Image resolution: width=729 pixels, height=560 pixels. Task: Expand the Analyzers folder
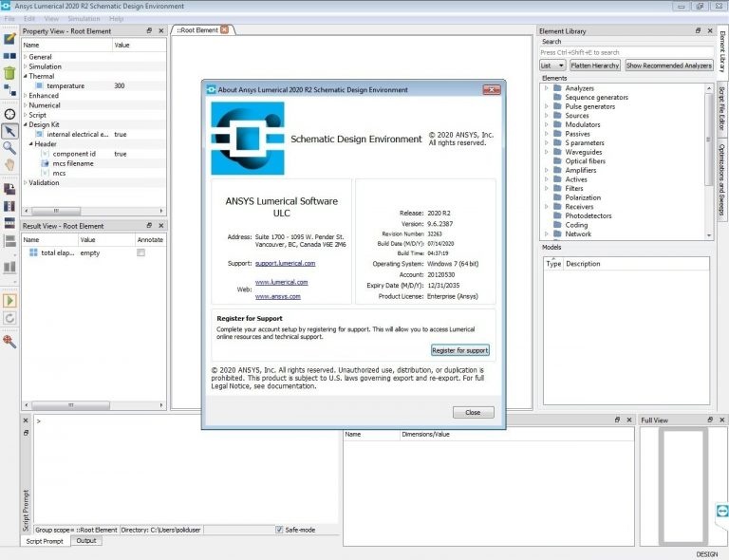click(547, 88)
